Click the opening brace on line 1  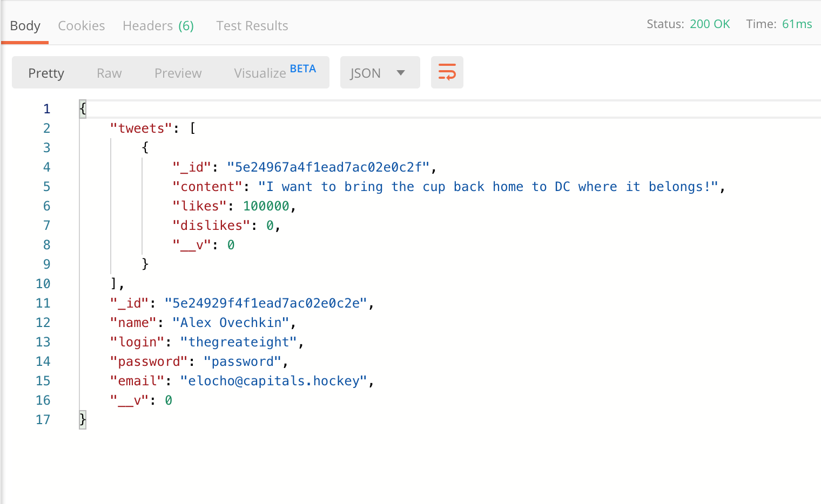click(x=83, y=108)
